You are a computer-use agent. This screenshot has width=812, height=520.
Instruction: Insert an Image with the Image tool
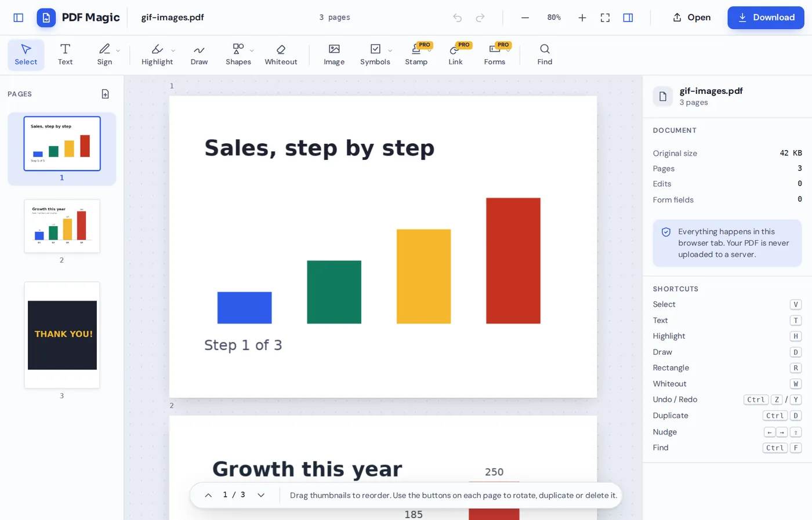334,54
